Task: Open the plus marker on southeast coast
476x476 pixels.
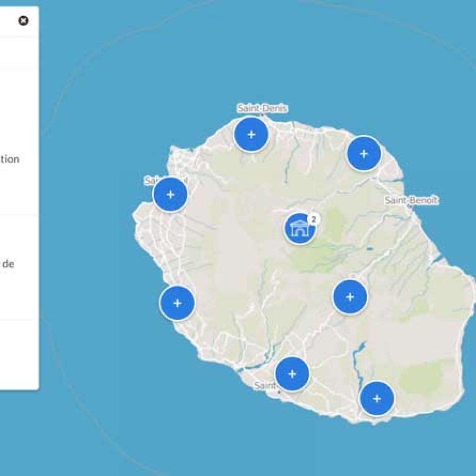Action: tap(377, 398)
